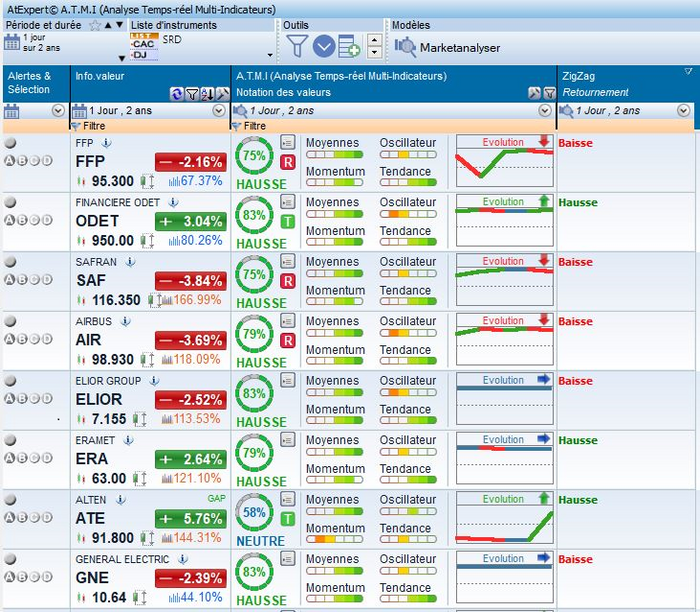Open the detail list icon in FFP row

(x=288, y=142)
